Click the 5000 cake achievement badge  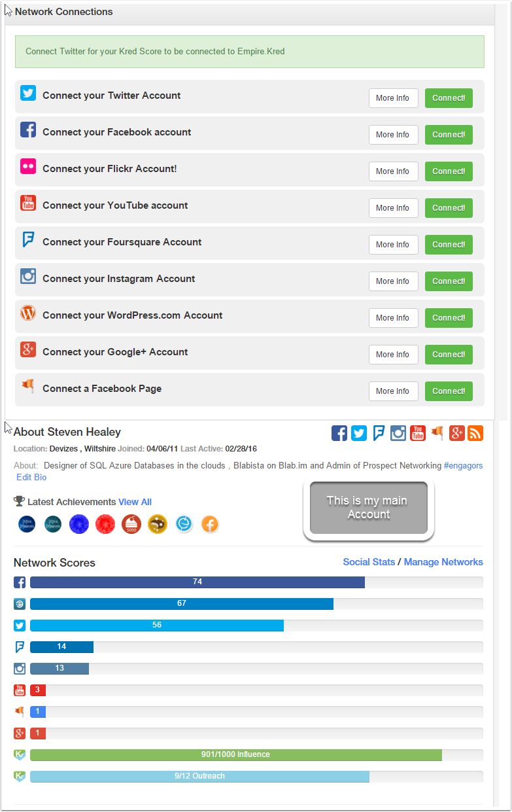(x=131, y=524)
